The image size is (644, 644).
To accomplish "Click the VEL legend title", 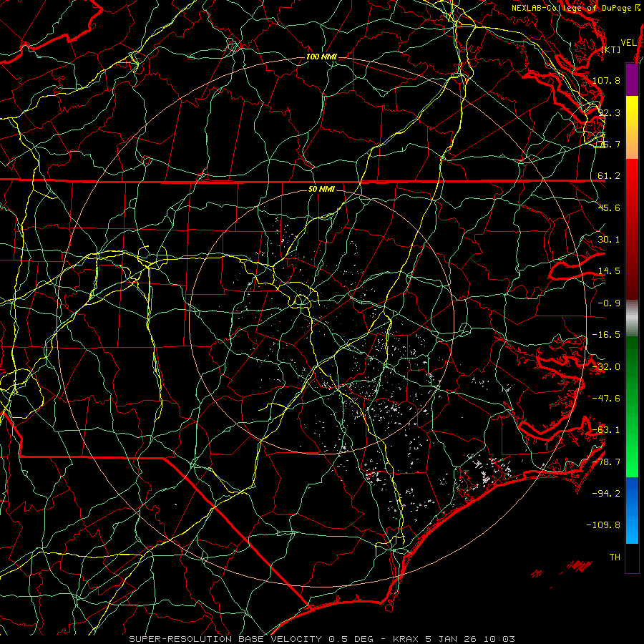I will (x=628, y=43).
